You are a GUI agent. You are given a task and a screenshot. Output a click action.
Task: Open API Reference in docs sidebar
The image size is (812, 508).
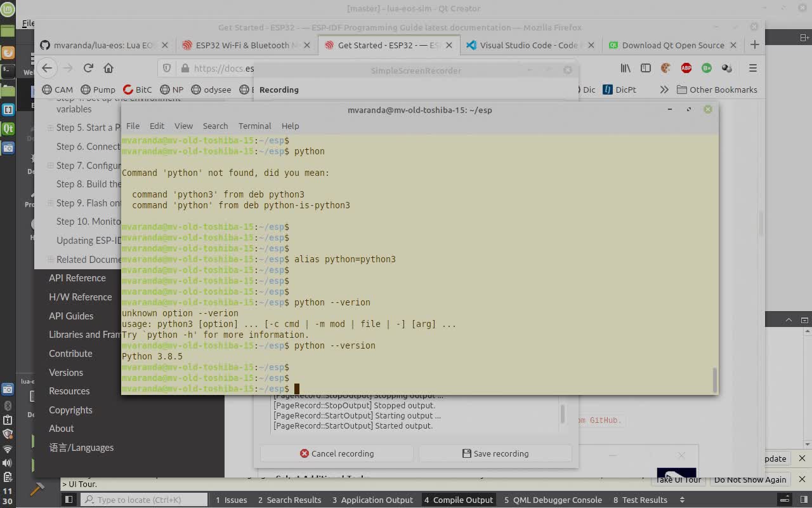tap(77, 277)
